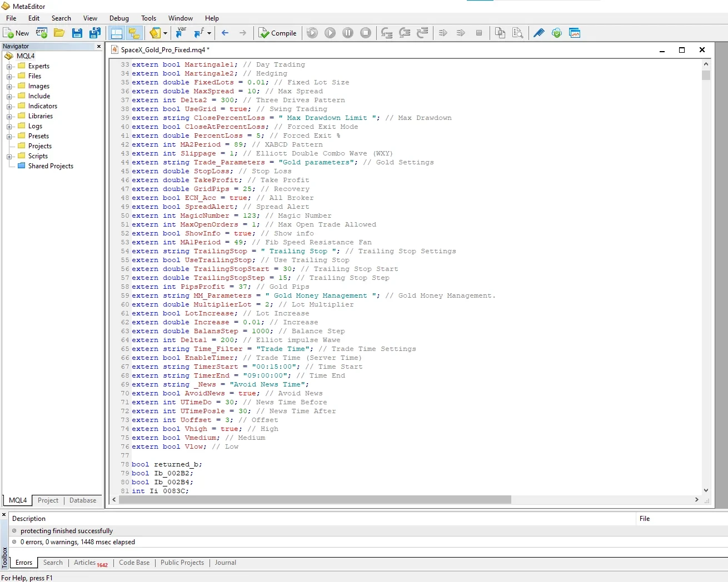This screenshot has width=728, height=582.
Task: Switch to the Project navigator tab
Action: 48,500
